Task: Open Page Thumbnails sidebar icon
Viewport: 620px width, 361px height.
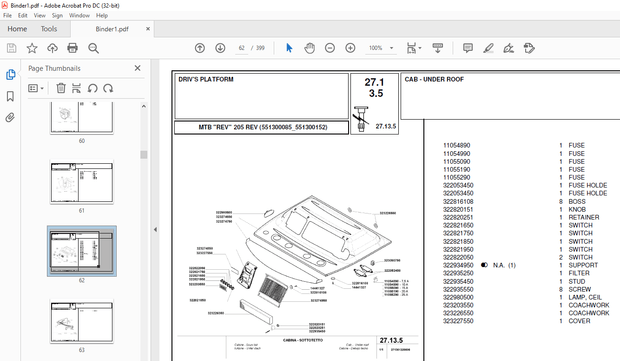Action: pyautogui.click(x=11, y=75)
